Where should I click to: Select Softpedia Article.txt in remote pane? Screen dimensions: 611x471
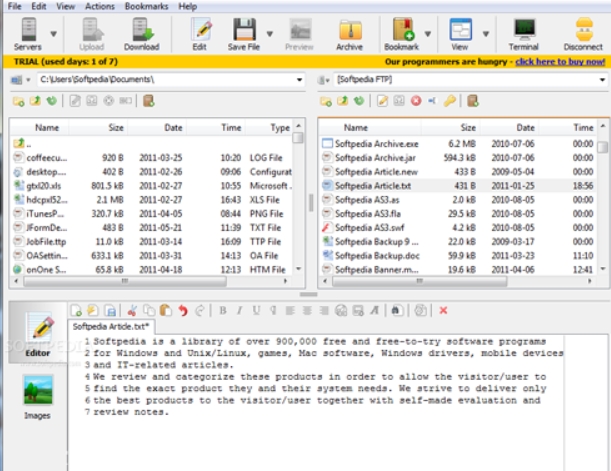click(458, 186)
